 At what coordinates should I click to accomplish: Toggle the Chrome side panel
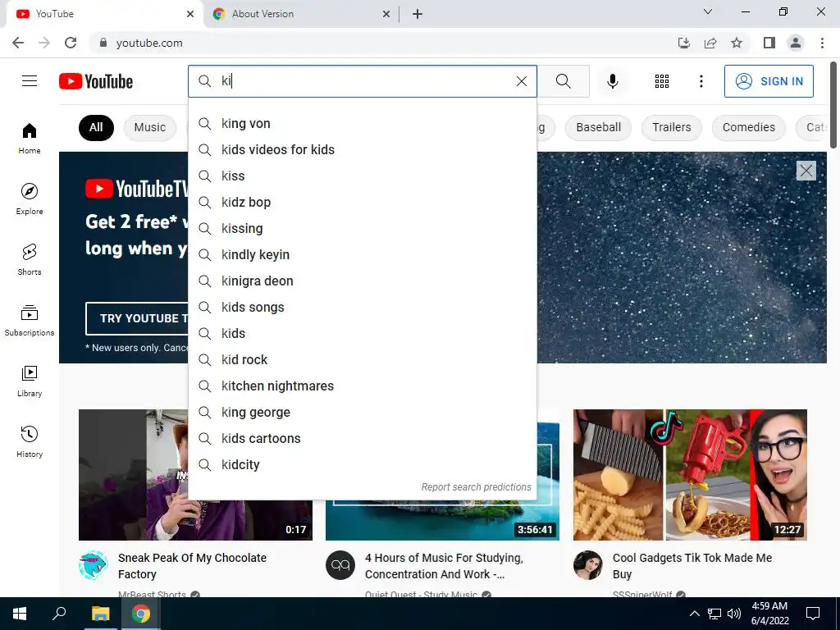[x=769, y=43]
